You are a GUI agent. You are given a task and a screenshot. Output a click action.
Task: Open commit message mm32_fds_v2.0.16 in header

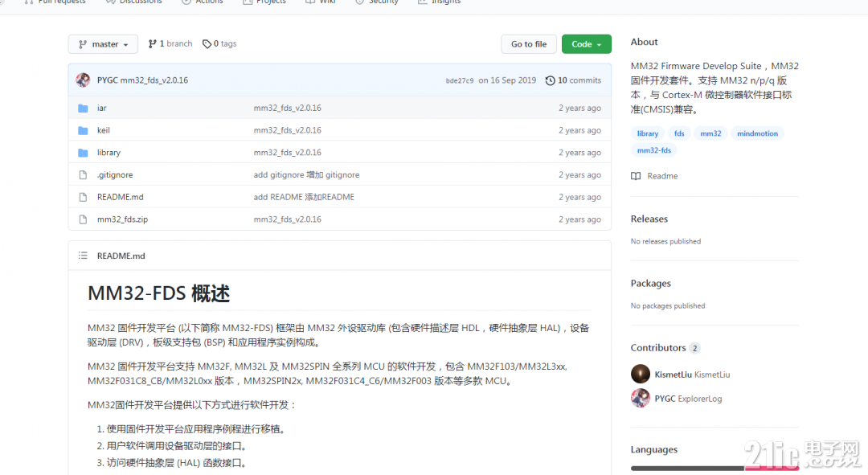tap(154, 80)
